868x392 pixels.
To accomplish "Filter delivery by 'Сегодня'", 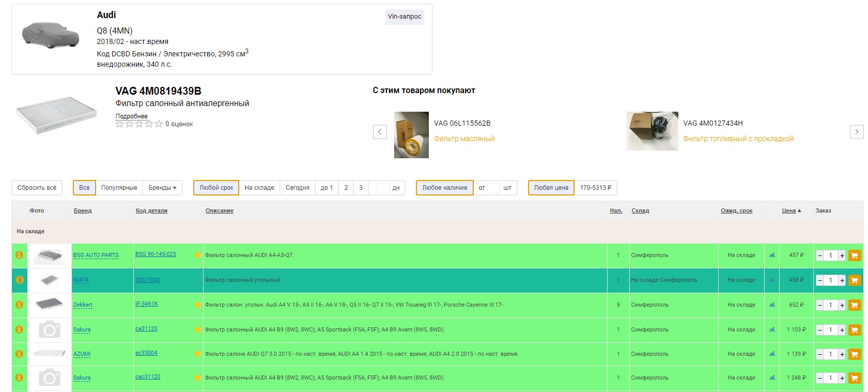I will [298, 188].
